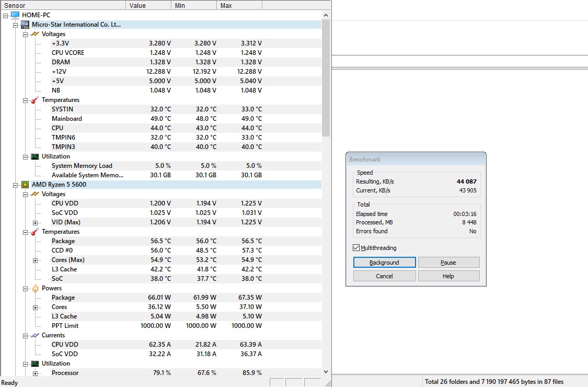Image resolution: width=588 pixels, height=387 pixels.
Task: Click the Powers flame icon
Action: tap(35, 288)
